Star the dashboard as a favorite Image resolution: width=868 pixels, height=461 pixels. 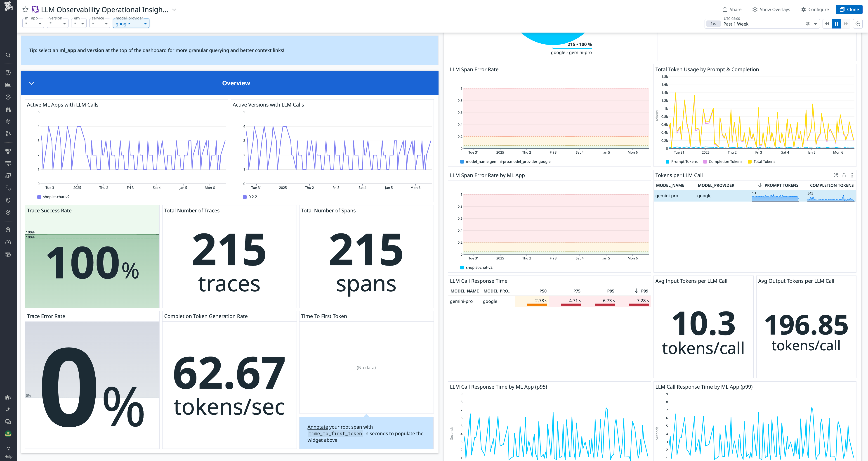coord(25,10)
